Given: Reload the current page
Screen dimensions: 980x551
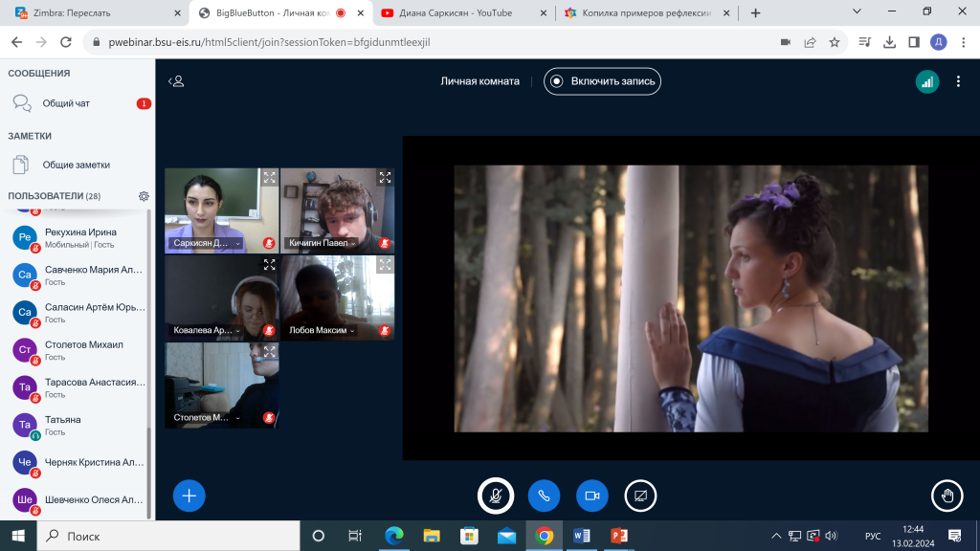Looking at the screenshot, I should (x=66, y=42).
